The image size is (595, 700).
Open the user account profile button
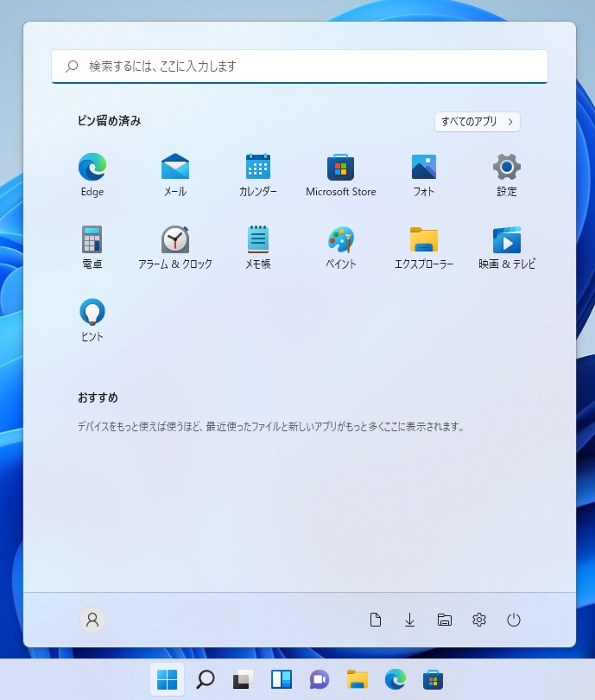click(92, 620)
